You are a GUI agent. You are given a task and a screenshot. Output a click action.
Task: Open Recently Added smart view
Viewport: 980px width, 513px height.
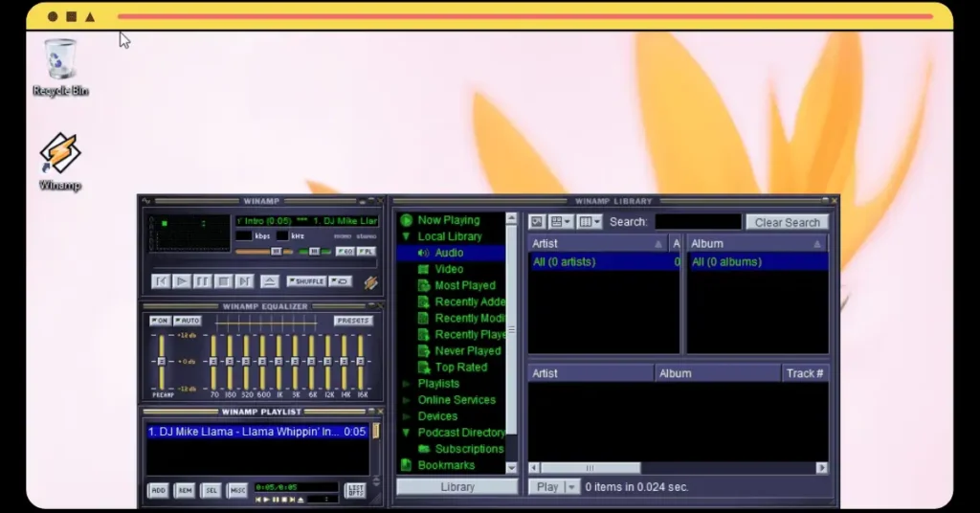470,301
